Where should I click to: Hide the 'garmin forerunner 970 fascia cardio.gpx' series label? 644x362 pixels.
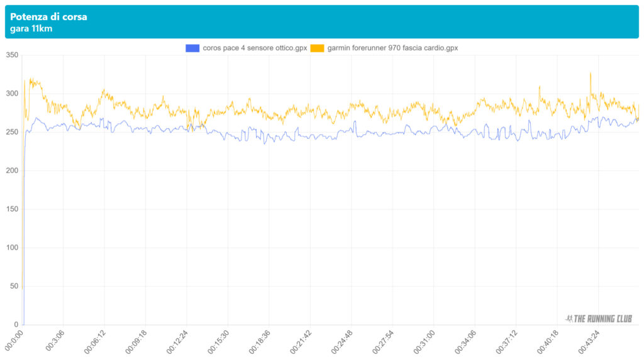click(392, 48)
